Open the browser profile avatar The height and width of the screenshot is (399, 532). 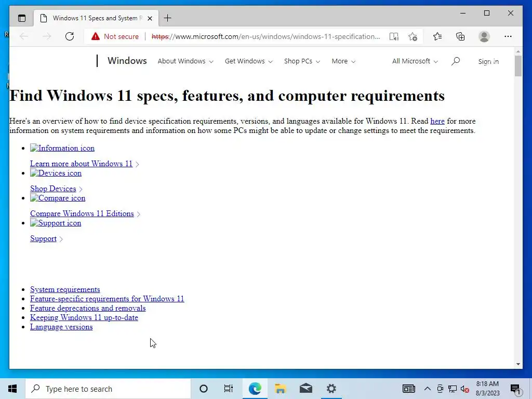click(484, 36)
